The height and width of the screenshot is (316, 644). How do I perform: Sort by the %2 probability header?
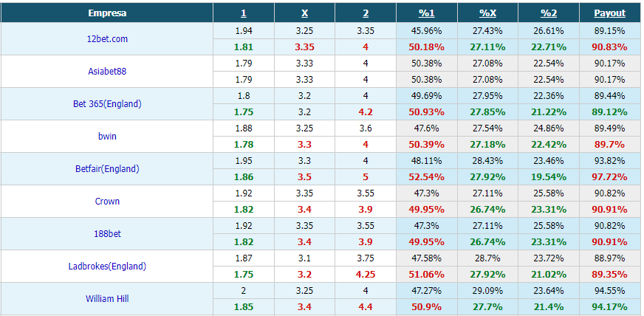(x=549, y=13)
